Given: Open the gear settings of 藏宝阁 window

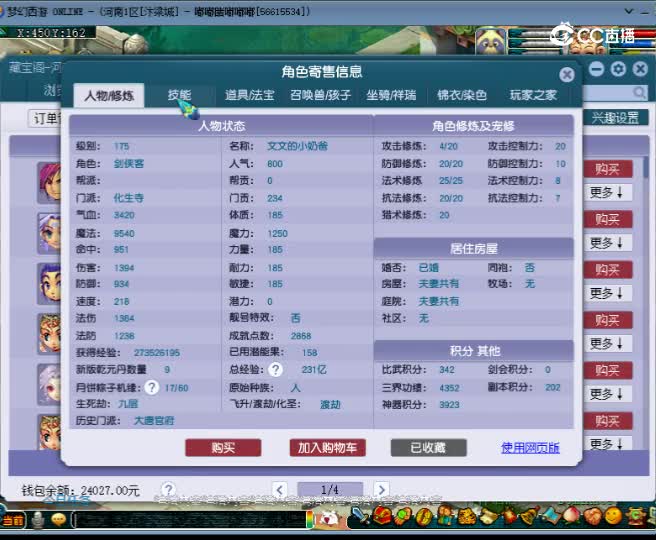Looking at the screenshot, I should pyautogui.click(x=618, y=69).
